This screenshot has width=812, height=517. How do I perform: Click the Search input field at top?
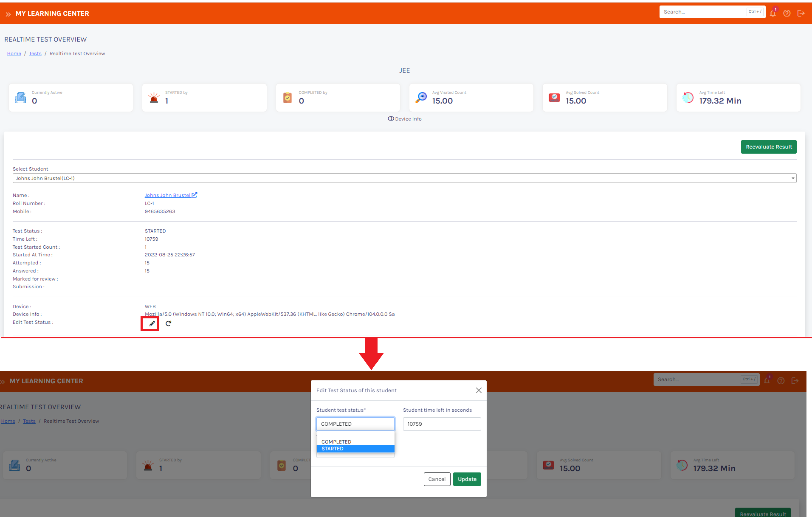coord(703,12)
